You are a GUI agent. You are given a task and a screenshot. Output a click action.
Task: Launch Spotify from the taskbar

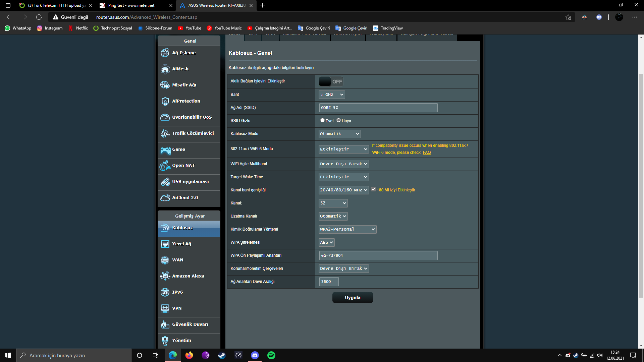271,355
